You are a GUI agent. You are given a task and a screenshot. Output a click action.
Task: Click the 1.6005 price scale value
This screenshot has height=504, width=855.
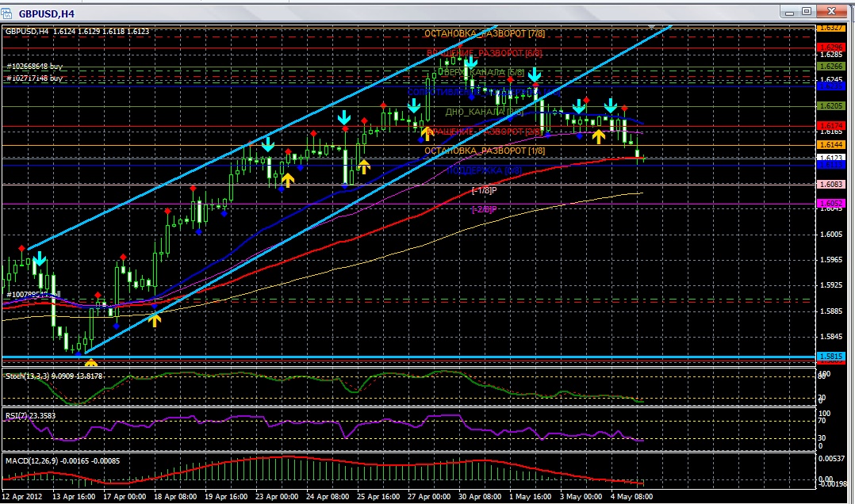coord(830,235)
